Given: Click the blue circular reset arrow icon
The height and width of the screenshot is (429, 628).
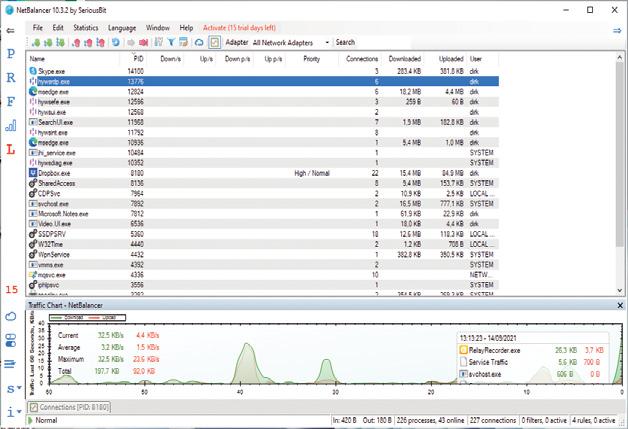Looking at the screenshot, I should 116,42.
